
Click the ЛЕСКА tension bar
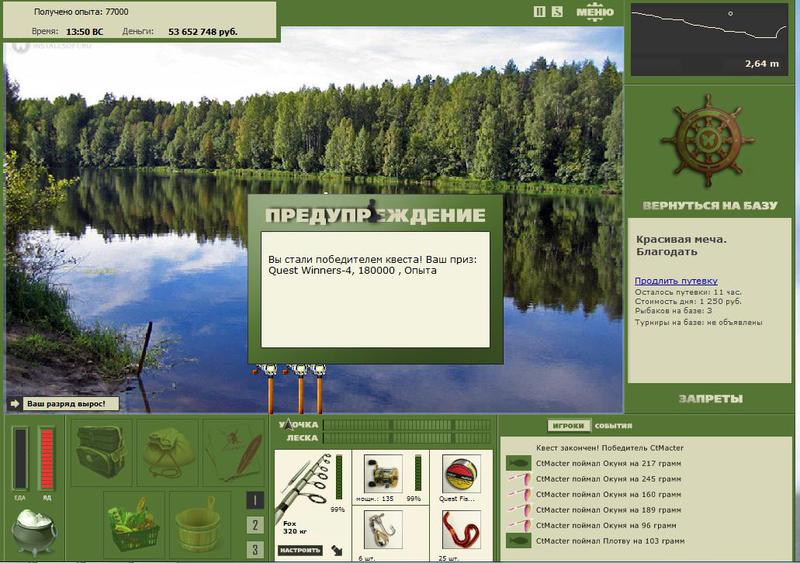click(x=407, y=437)
